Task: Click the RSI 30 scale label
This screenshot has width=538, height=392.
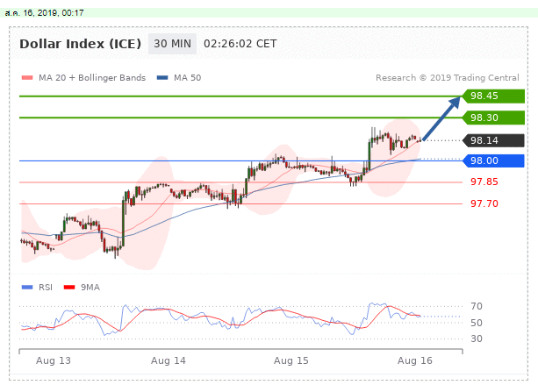Action: (477, 339)
